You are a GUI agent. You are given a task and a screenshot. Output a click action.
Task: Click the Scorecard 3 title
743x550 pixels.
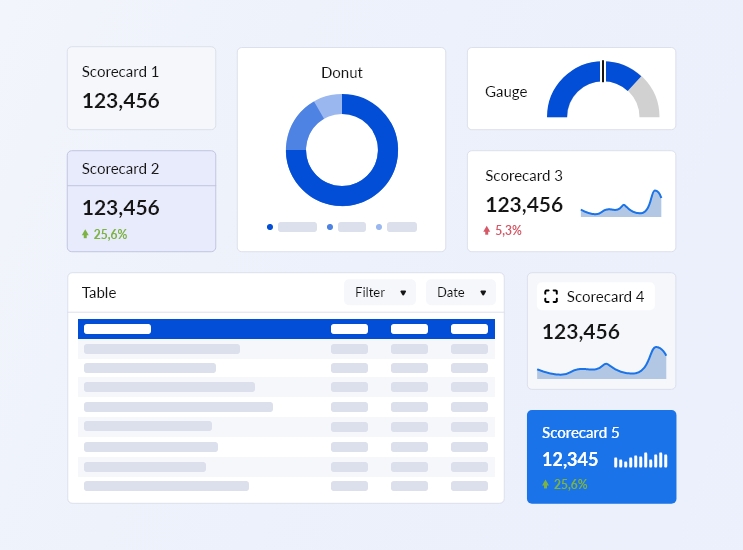point(524,176)
